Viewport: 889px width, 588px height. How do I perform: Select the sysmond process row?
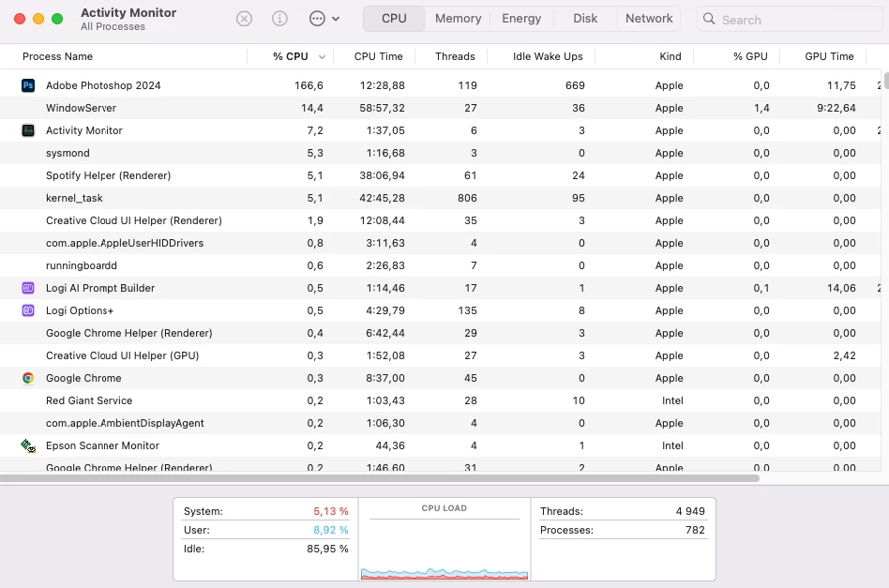441,153
